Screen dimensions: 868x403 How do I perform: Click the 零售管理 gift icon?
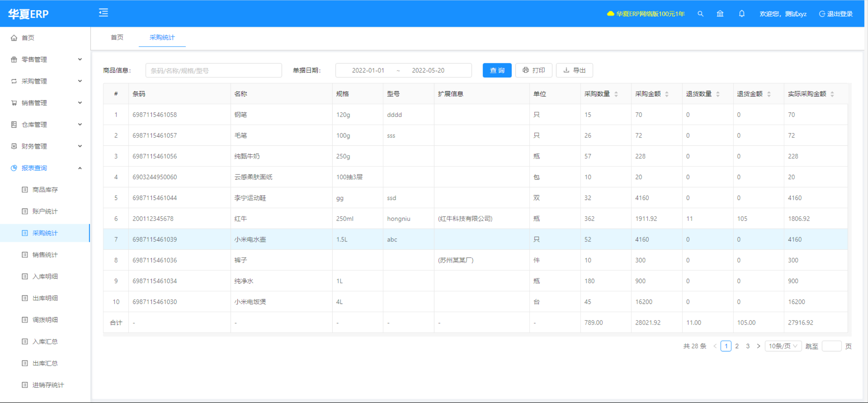pyautogui.click(x=14, y=60)
